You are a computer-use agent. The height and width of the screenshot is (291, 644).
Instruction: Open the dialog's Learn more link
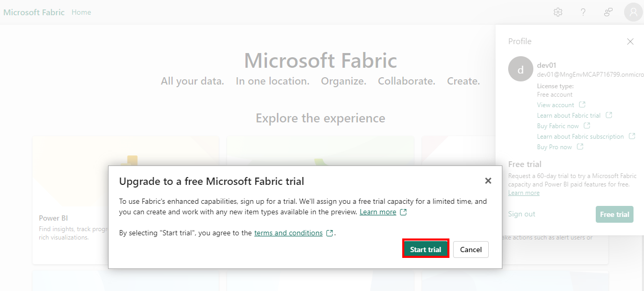click(378, 212)
